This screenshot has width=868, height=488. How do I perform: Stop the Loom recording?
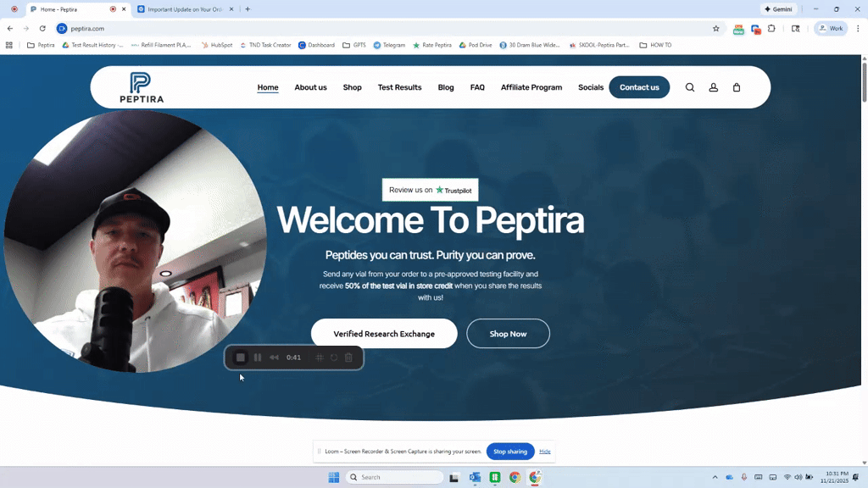click(x=240, y=357)
